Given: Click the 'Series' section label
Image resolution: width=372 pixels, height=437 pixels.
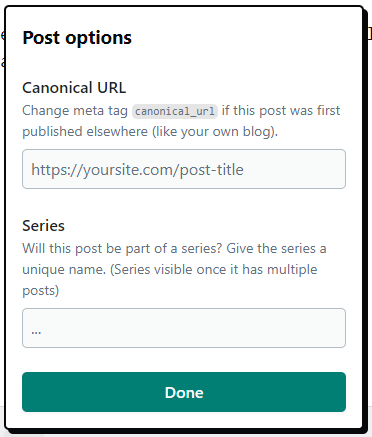Looking at the screenshot, I should (43, 226).
